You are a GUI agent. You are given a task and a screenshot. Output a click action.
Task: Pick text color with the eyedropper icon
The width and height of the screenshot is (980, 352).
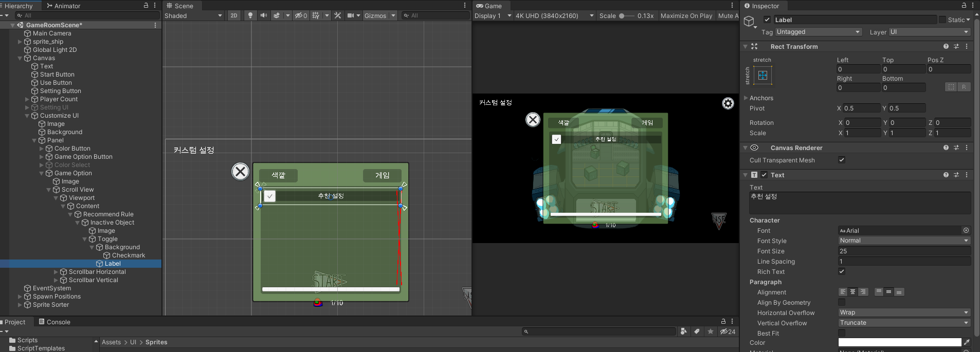[967, 342]
